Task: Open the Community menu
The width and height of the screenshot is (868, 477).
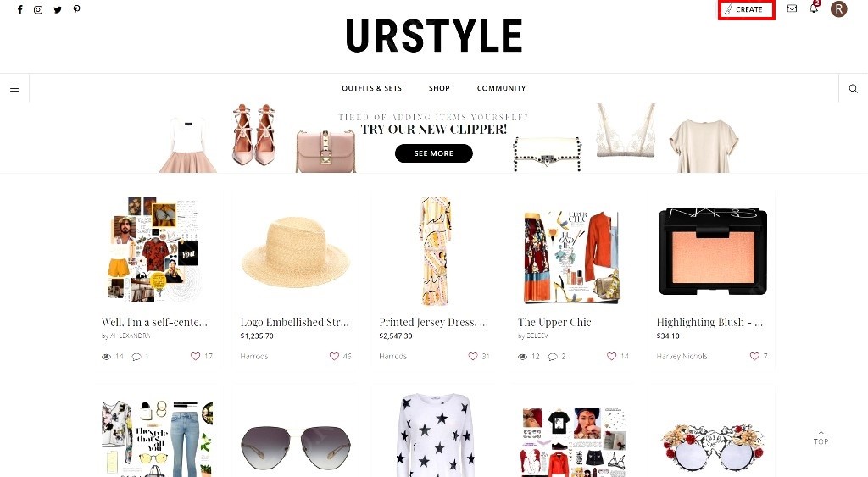Action: point(502,88)
